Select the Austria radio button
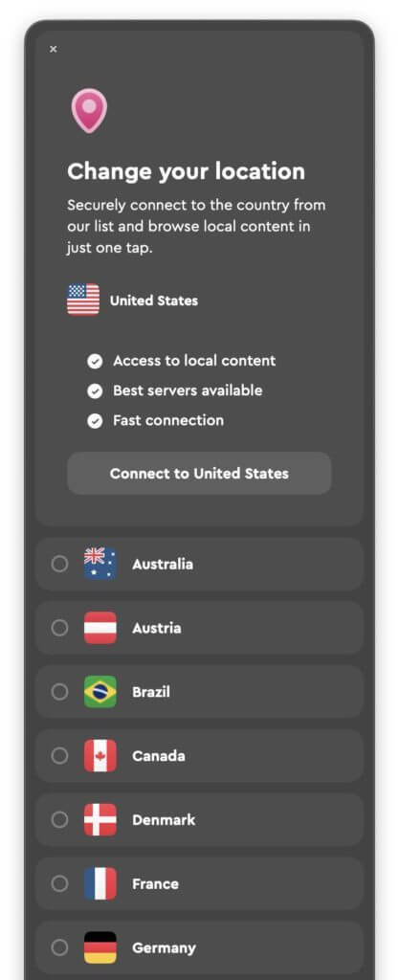The image size is (399, 980). point(59,628)
